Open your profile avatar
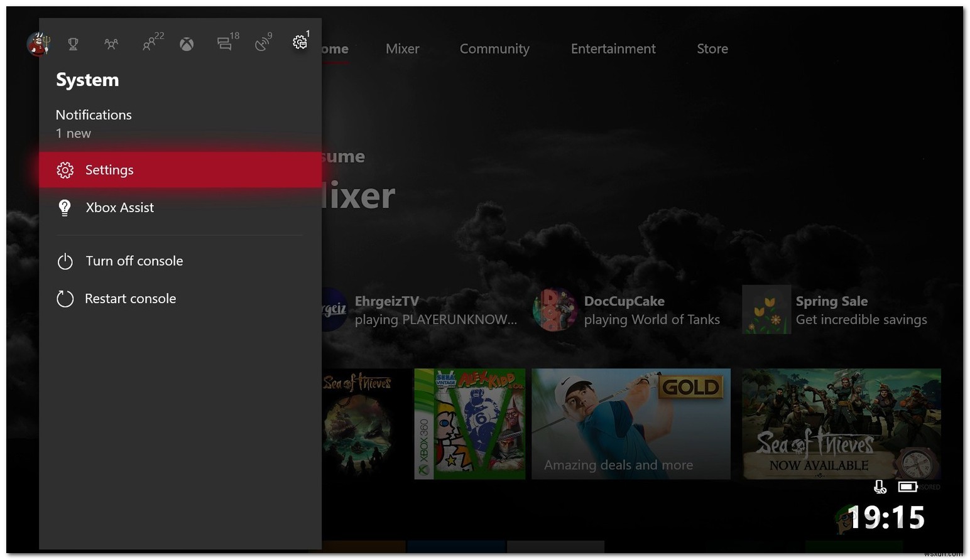Screen dimensions: 970x560 click(37, 44)
